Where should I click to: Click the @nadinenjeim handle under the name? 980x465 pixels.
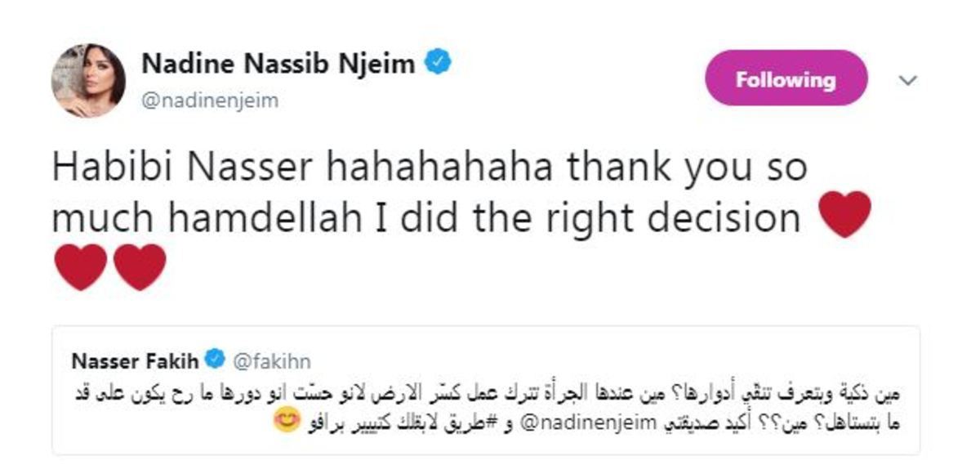(210, 101)
